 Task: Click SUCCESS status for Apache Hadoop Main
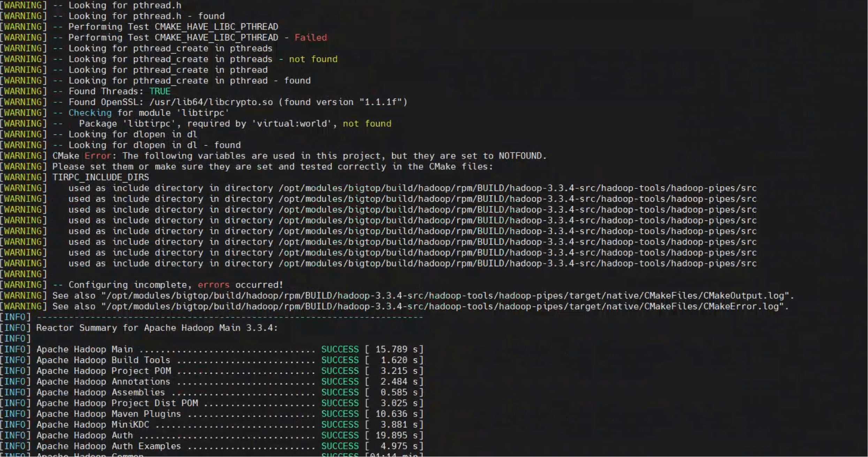(340, 349)
